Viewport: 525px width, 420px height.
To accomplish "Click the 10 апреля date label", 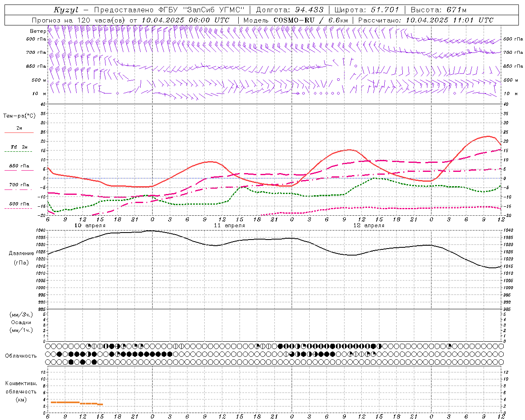I will click(x=90, y=226).
